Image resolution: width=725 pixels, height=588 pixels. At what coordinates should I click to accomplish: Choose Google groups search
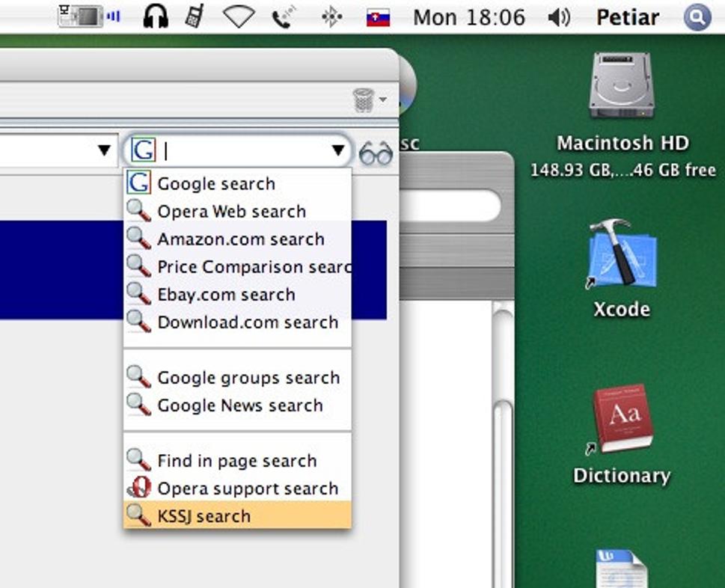[237, 378]
